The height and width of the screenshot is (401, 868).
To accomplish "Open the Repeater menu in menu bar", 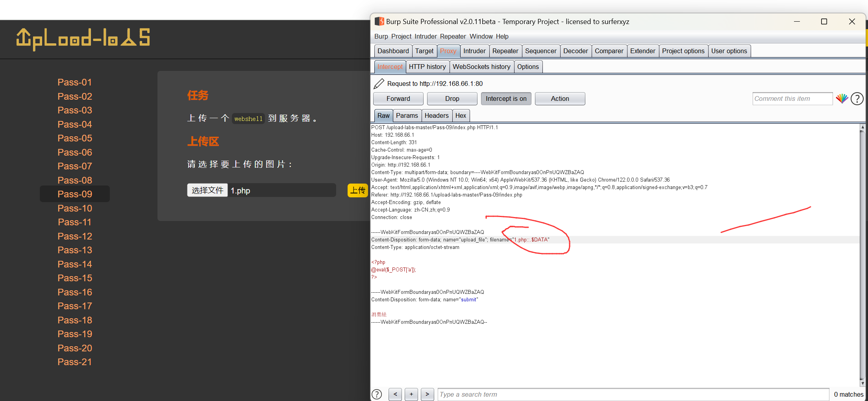I will [x=453, y=36].
